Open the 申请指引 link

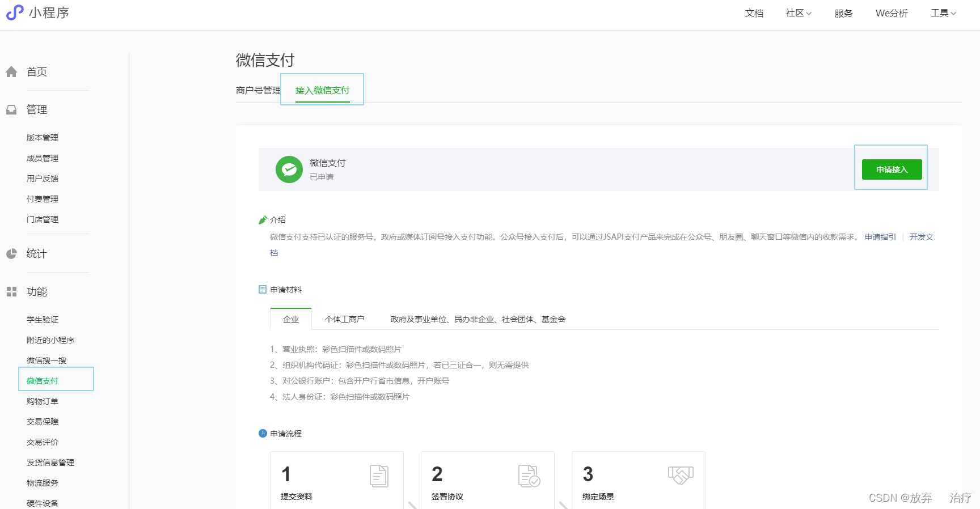click(880, 237)
